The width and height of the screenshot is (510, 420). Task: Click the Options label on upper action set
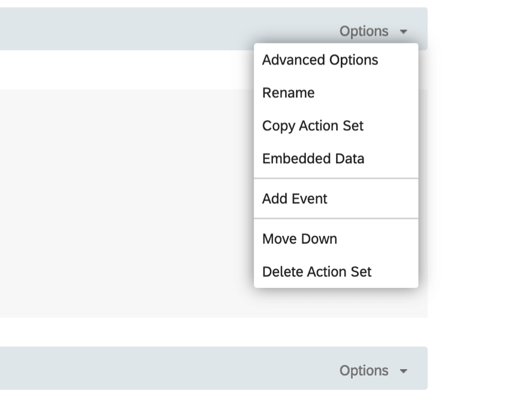pos(365,31)
